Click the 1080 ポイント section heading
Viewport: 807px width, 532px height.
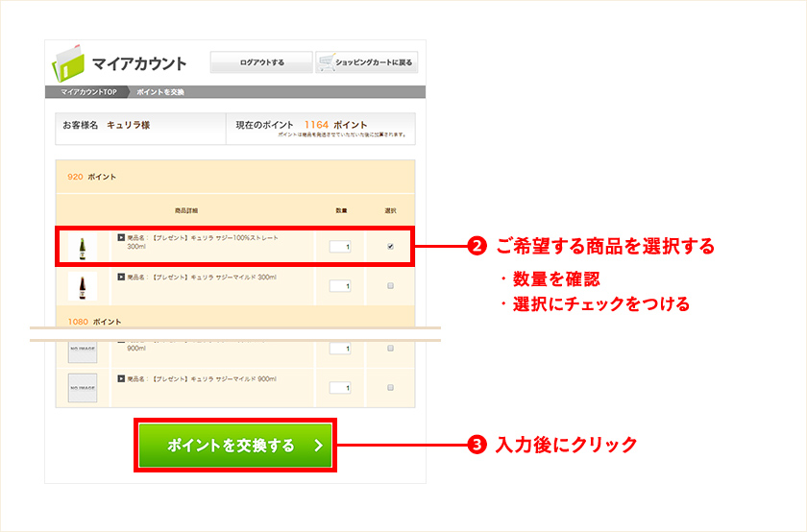94,322
